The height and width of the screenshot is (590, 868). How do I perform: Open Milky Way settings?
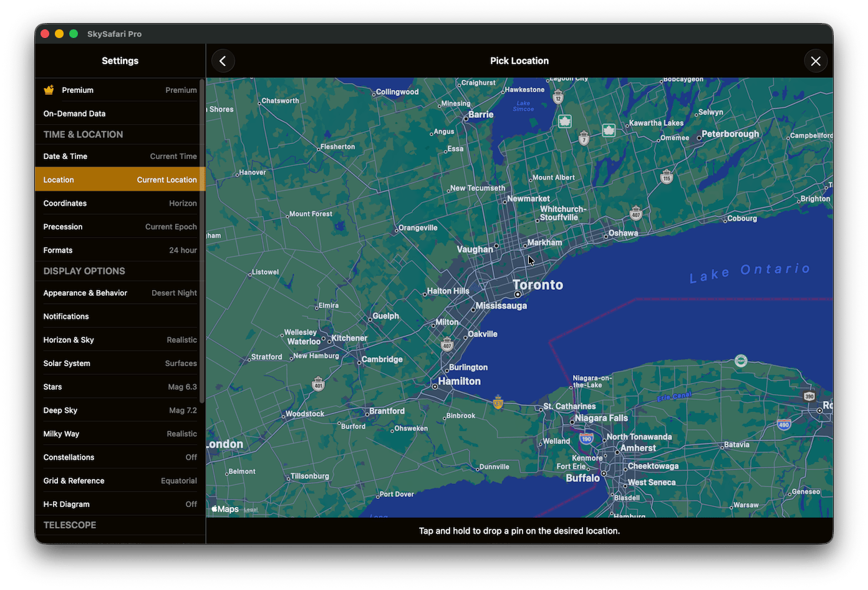pyautogui.click(x=120, y=434)
